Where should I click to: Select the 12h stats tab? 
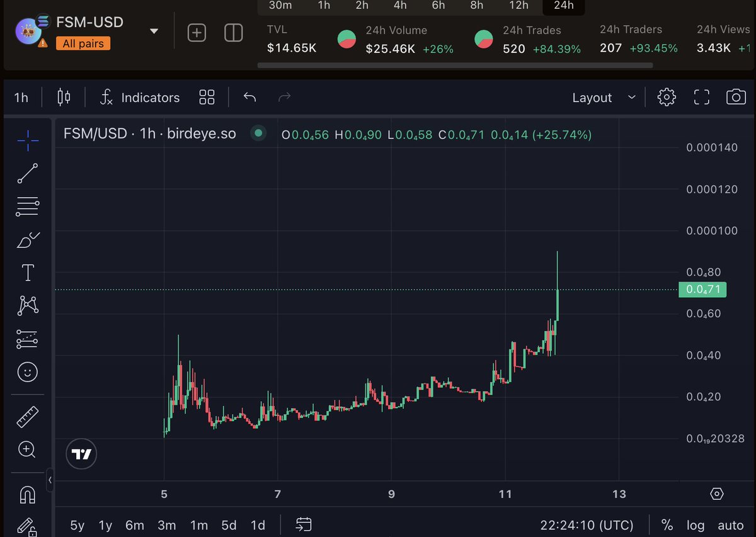[518, 6]
